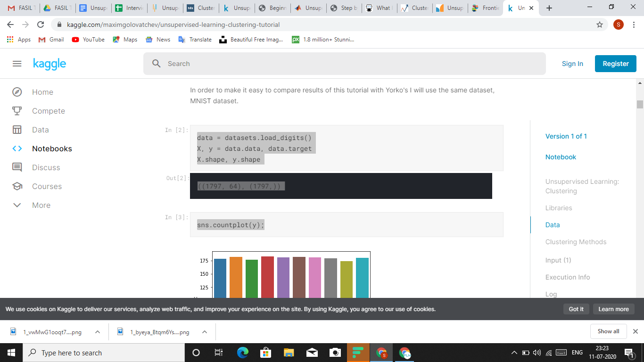The image size is (644, 362).
Task: Click the Kaggle logo
Action: click(x=50, y=64)
